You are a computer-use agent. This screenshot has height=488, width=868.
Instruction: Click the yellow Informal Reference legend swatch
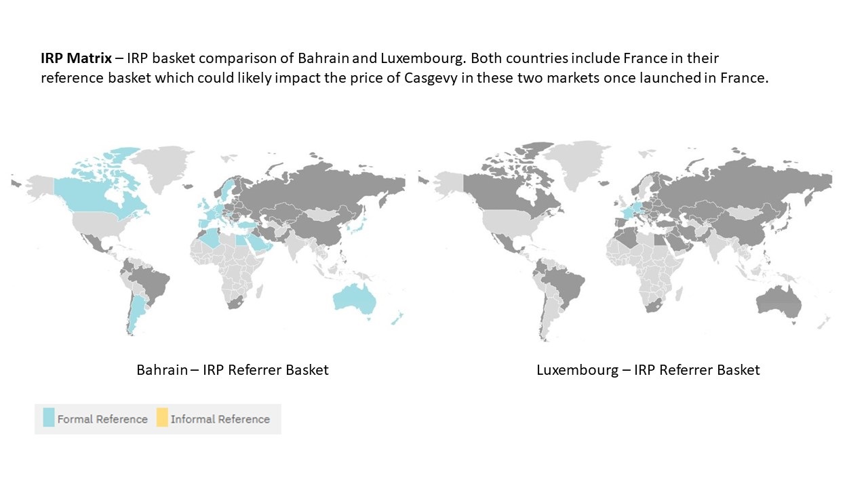pyautogui.click(x=162, y=418)
